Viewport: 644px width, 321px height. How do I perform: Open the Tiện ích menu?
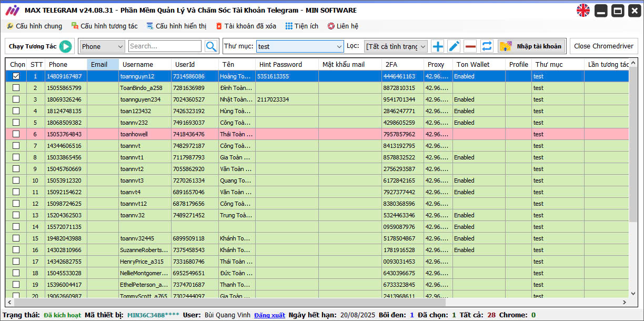(x=302, y=26)
